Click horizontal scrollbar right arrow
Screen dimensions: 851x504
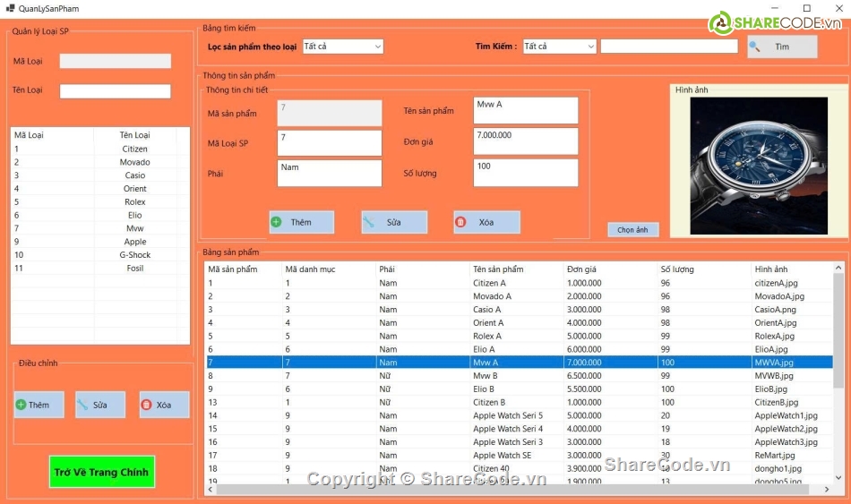tap(827, 490)
